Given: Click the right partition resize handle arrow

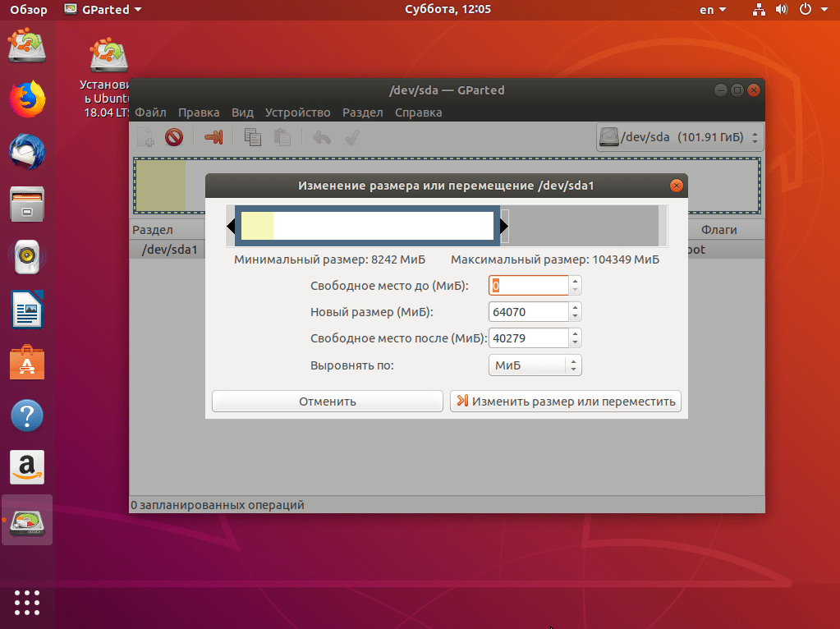Looking at the screenshot, I should click(x=503, y=226).
